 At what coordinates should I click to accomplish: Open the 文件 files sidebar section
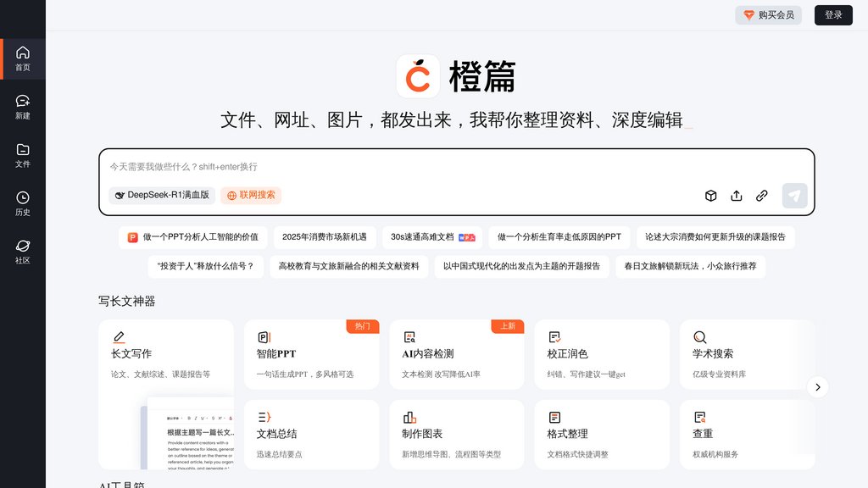(x=23, y=155)
